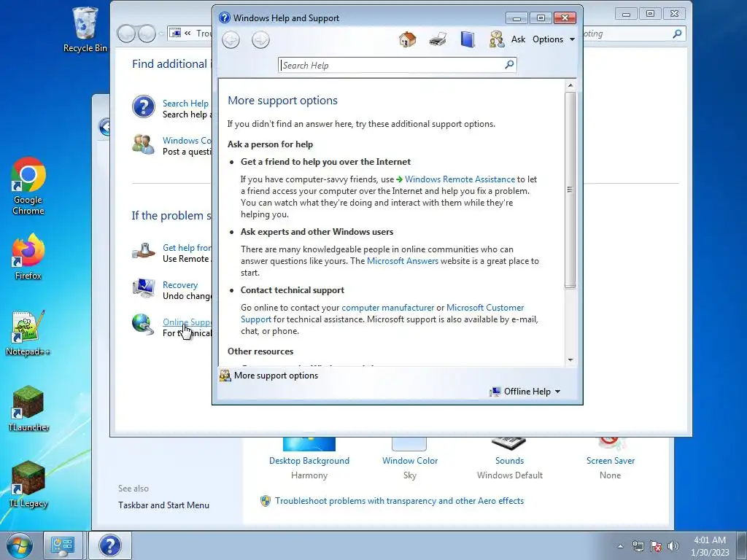Open the Windows Start button
Viewport: 747px width, 560px height.
click(19, 545)
